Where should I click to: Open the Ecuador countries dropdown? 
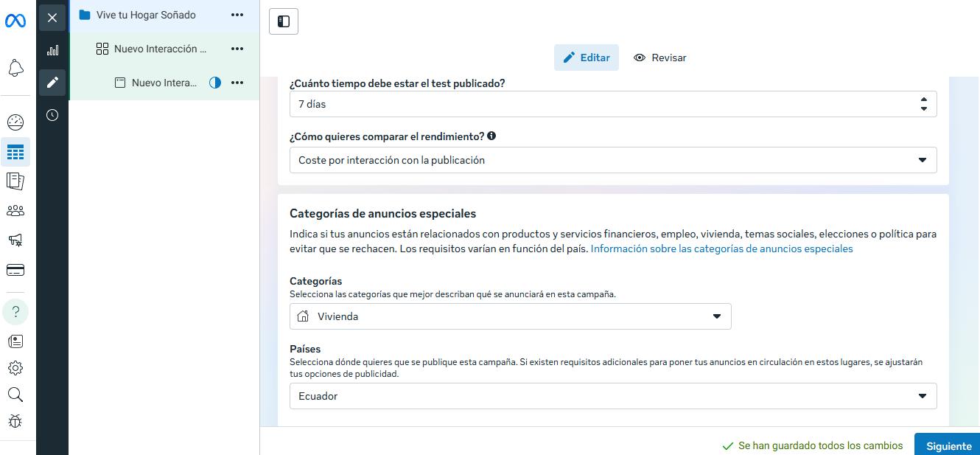612,396
